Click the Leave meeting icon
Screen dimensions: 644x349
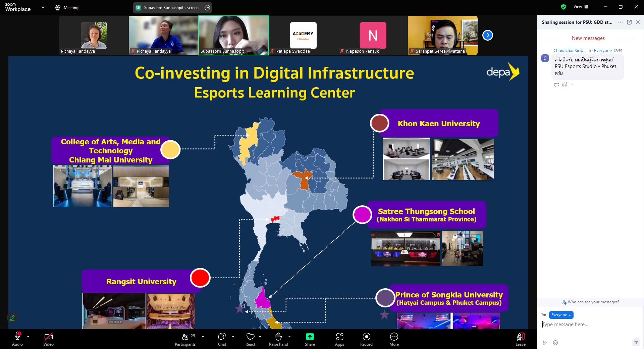tap(520, 337)
